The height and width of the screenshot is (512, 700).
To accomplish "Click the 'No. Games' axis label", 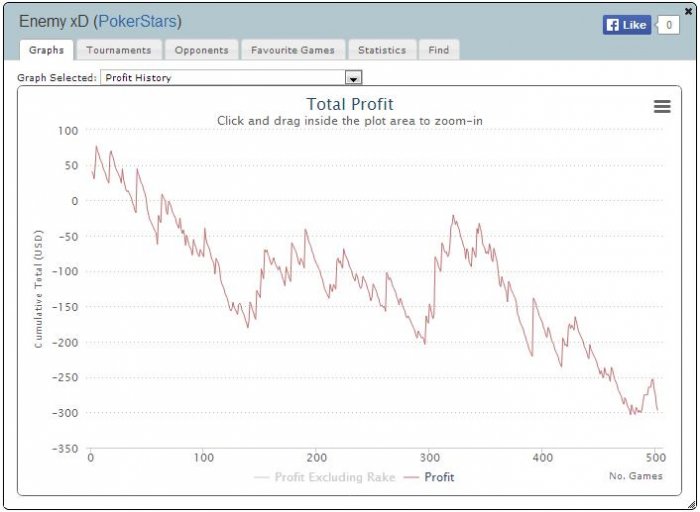I will pos(636,476).
